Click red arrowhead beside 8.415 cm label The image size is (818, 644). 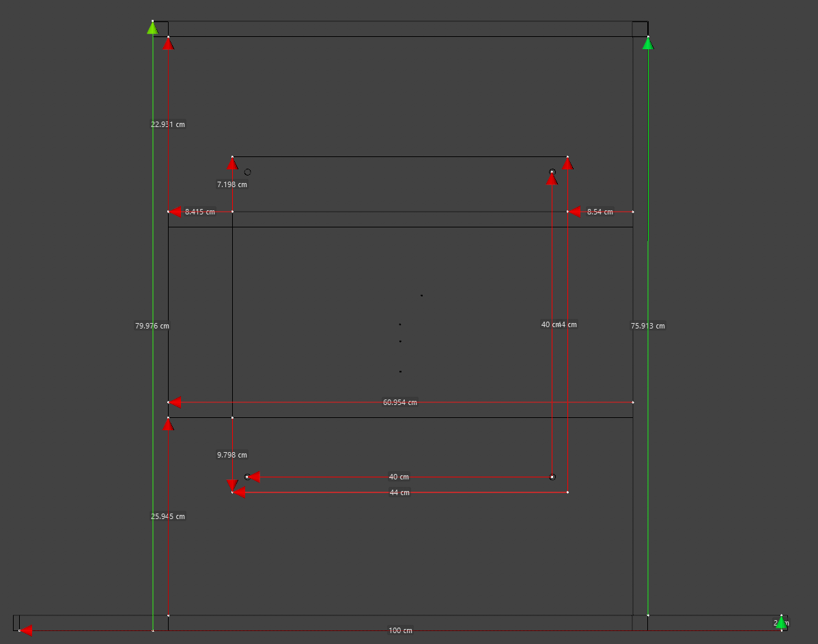point(175,212)
